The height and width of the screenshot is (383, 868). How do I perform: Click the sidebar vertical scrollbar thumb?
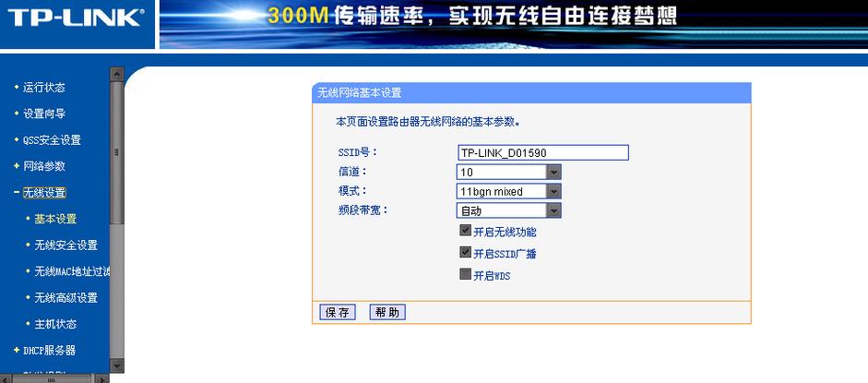[117, 152]
